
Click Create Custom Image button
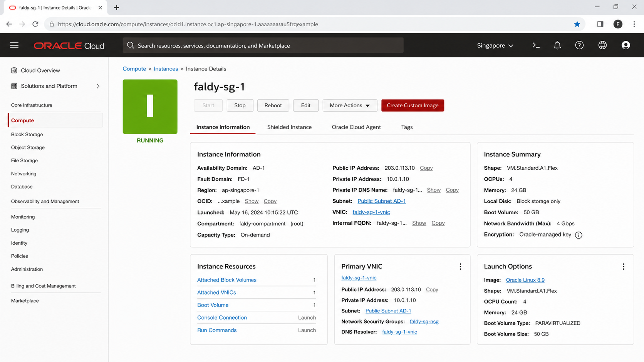[x=413, y=105]
